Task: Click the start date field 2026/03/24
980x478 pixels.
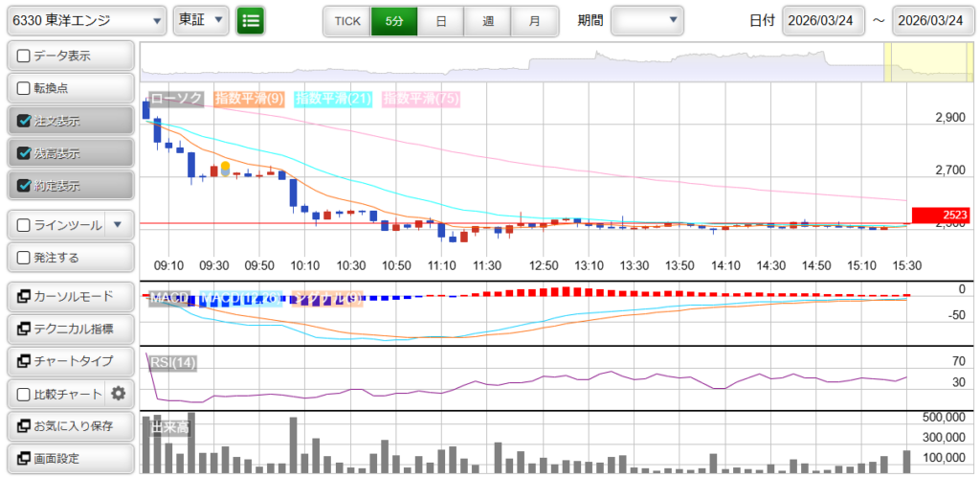Action: tap(823, 20)
